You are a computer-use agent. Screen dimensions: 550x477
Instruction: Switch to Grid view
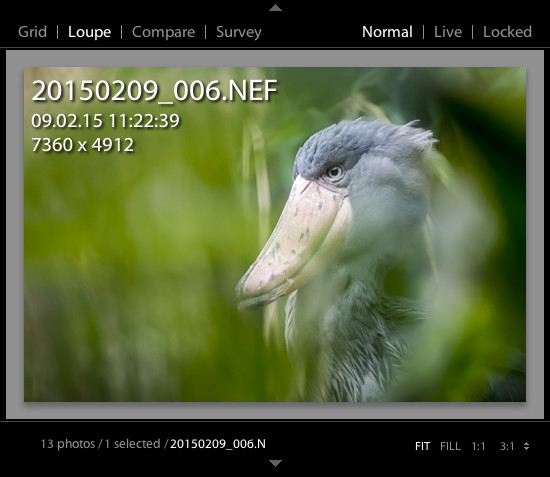pos(32,32)
